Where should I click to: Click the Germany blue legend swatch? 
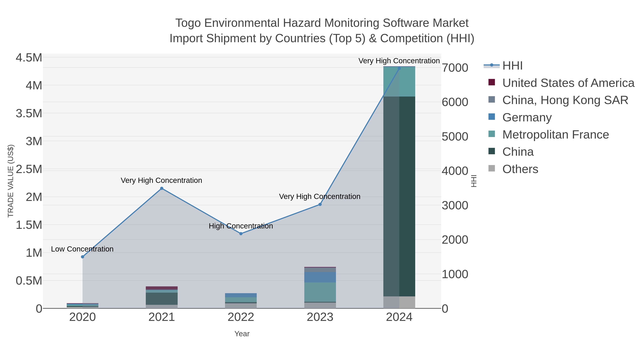[492, 117]
